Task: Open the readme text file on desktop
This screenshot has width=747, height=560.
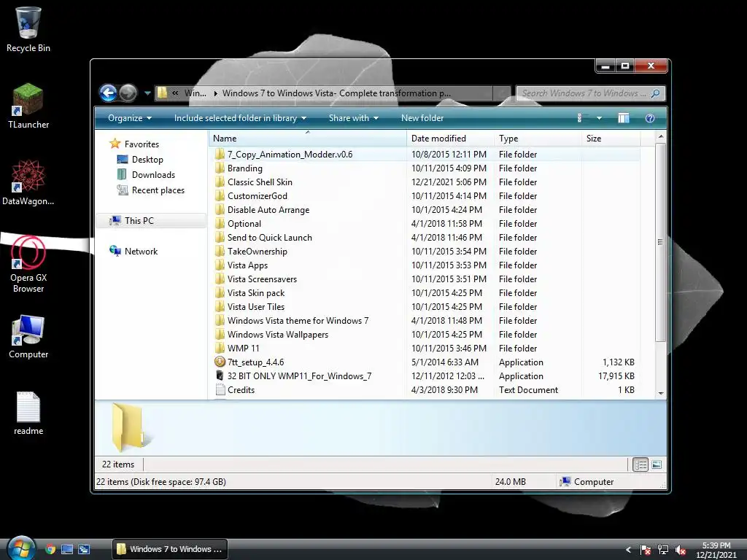Action: pos(28,413)
